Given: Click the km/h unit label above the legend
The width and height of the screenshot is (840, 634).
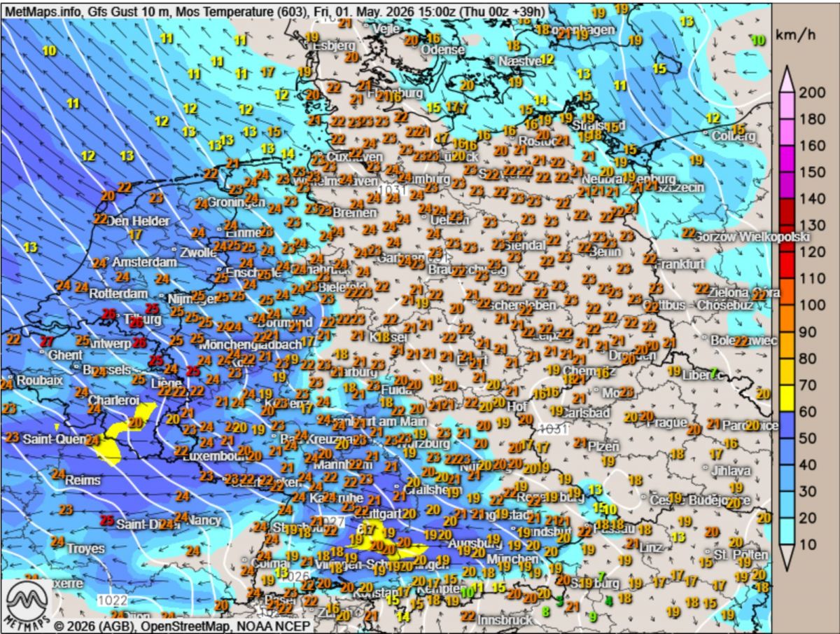Looking at the screenshot, I should (793, 36).
